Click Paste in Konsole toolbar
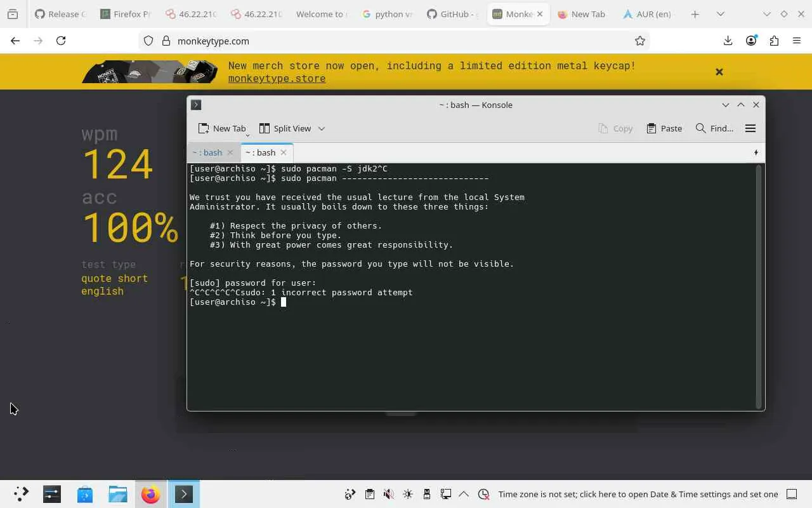The image size is (812, 508). (664, 128)
